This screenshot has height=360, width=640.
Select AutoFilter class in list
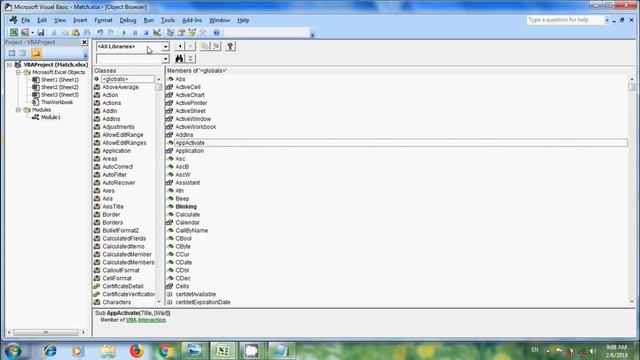pyautogui.click(x=114, y=175)
